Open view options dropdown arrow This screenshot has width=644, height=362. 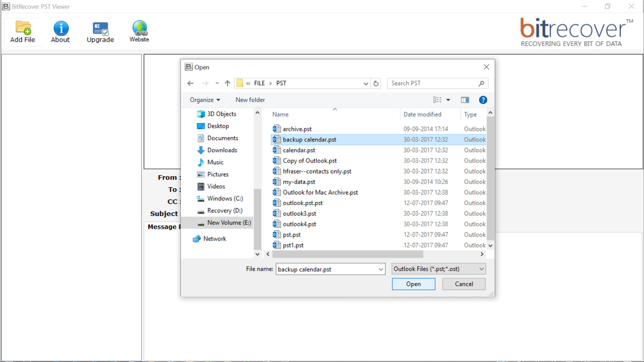click(448, 100)
